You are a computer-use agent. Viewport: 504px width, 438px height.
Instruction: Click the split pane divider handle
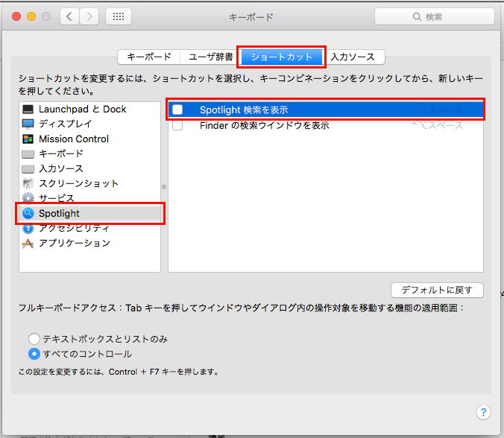pyautogui.click(x=164, y=187)
